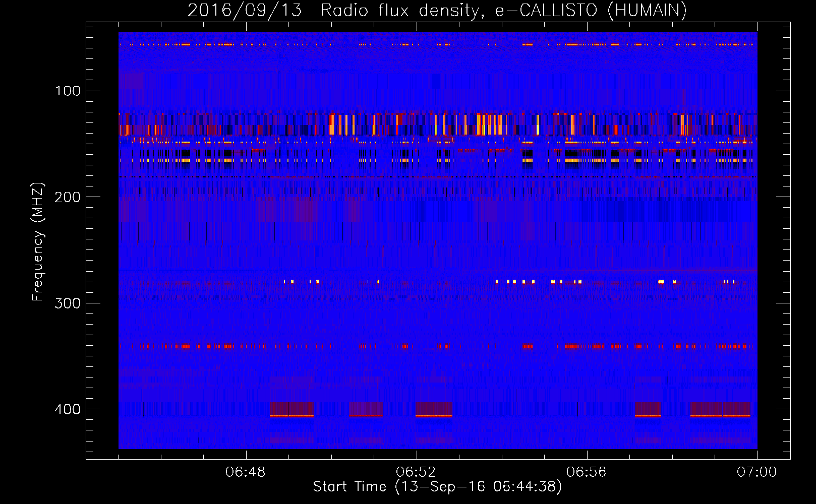
Task: Click the 06:52 time tick label
Action: 416,472
